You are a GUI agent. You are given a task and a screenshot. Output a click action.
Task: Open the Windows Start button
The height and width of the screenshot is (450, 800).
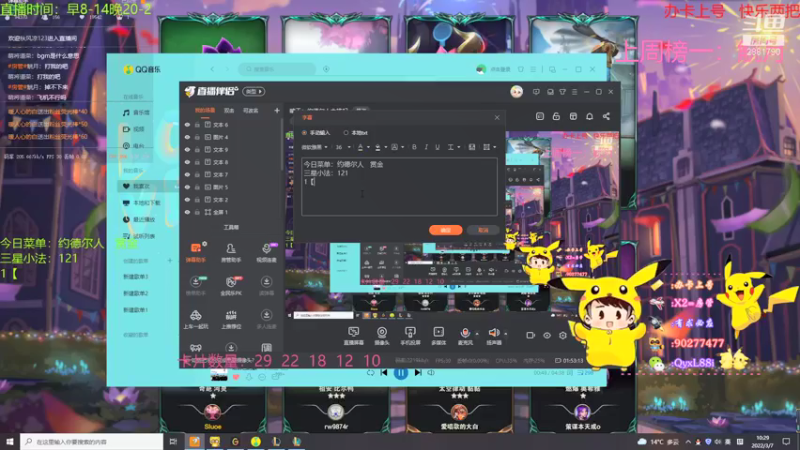coord(10,441)
